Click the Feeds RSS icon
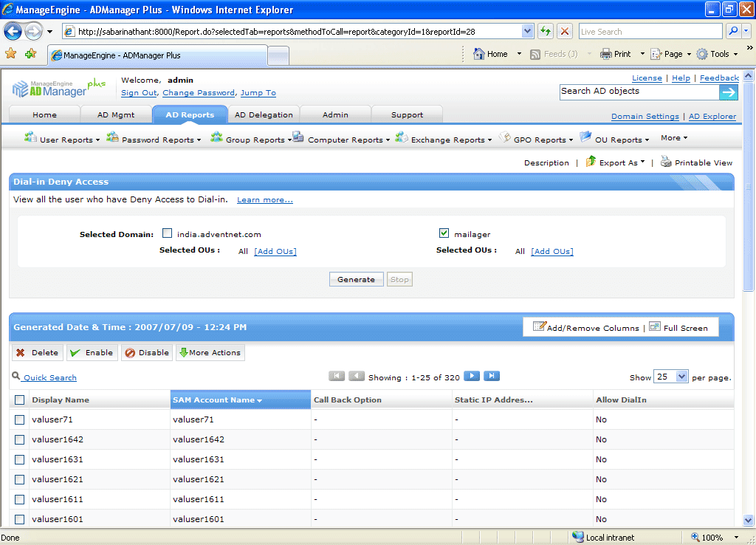 tap(535, 55)
